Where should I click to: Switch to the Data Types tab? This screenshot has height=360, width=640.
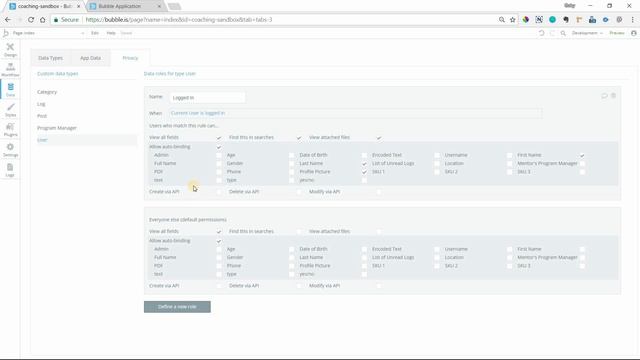51,58
